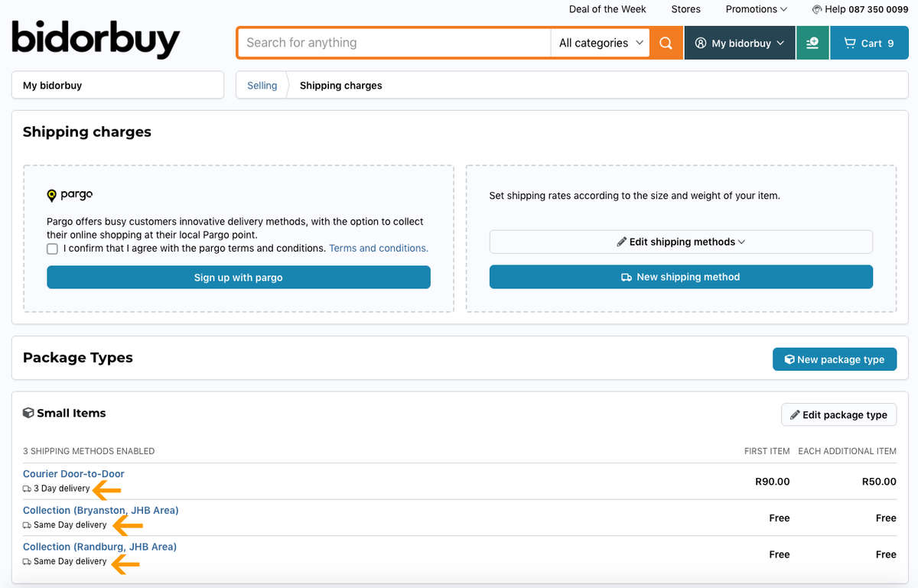Viewport: 918px width, 588px height.
Task: Open the Courier Door-to-Door shipping method
Action: (73, 474)
